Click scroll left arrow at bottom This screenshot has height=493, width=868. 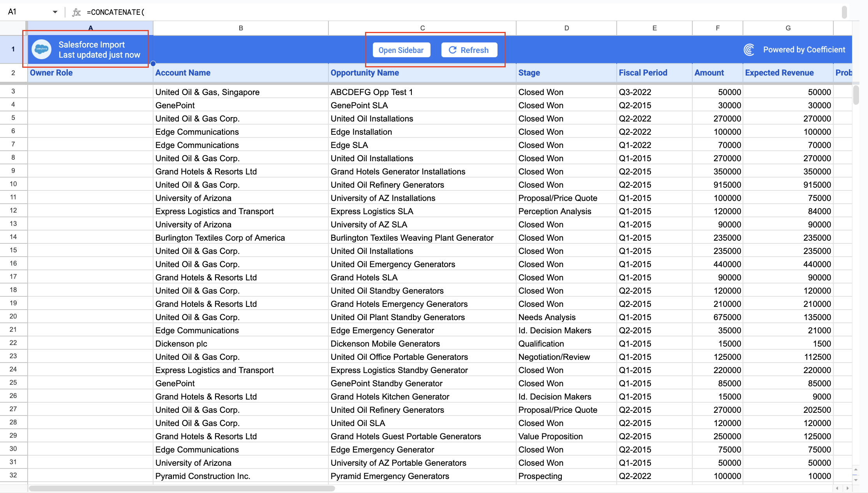pyautogui.click(x=837, y=488)
